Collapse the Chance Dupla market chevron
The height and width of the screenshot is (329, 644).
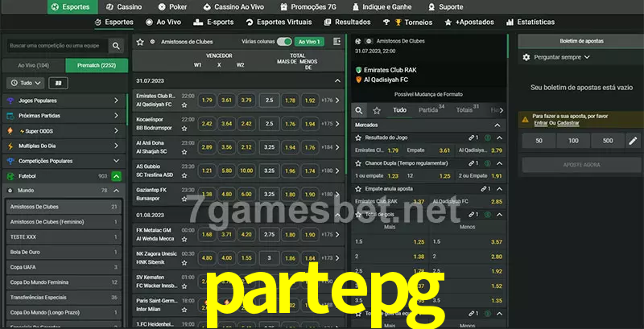click(x=499, y=163)
